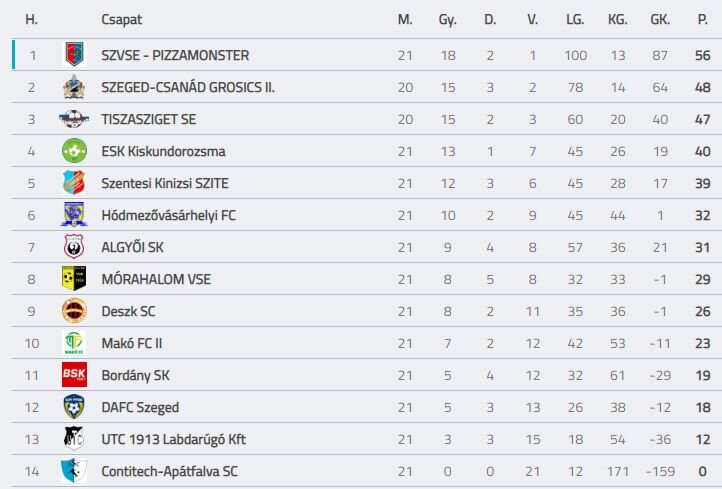
Task: Click the MÓRAHALOM VSE yellow-black crest
Action: pyautogui.click(x=74, y=279)
